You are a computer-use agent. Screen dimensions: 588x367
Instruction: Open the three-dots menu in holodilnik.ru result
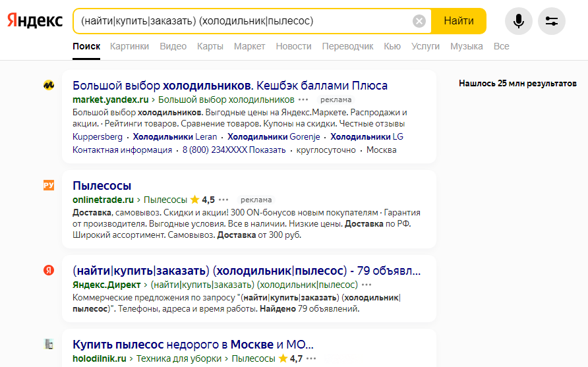point(311,358)
